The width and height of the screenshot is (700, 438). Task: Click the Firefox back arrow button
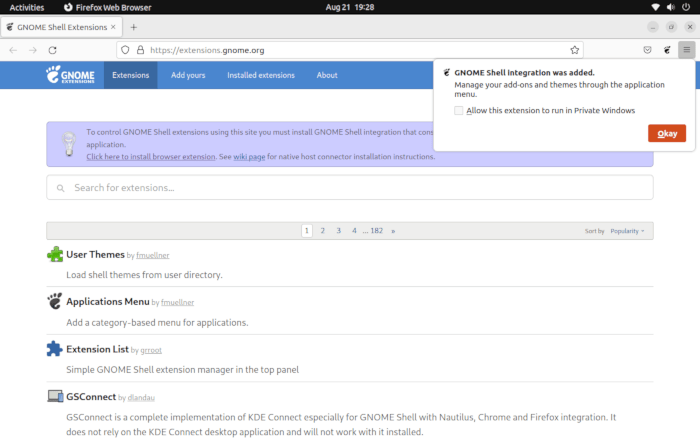pos(13,50)
